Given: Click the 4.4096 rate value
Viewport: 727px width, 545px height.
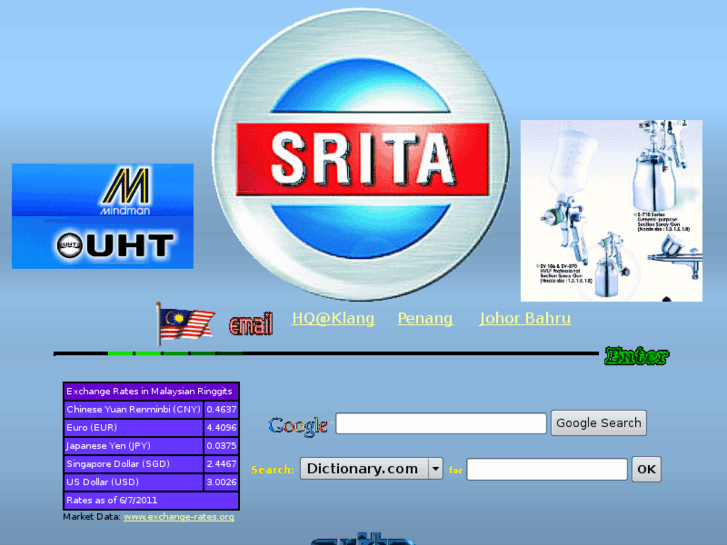Looking at the screenshot, I should click(221, 428).
